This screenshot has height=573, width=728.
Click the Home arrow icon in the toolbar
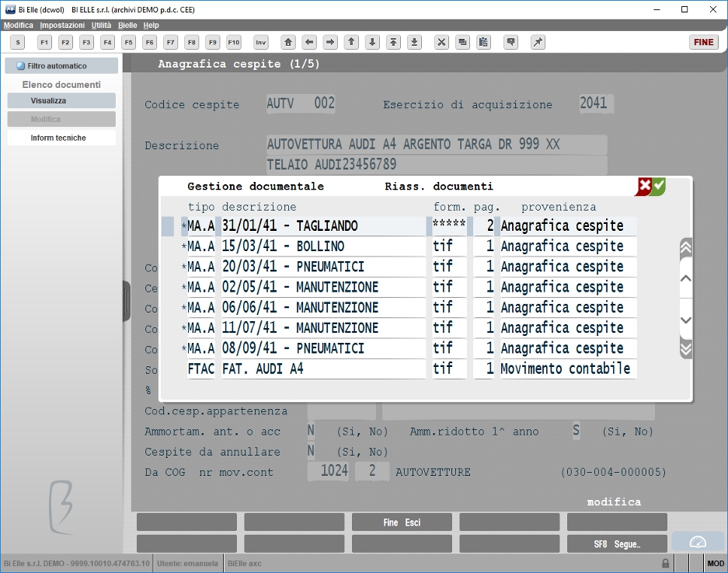tap(288, 42)
